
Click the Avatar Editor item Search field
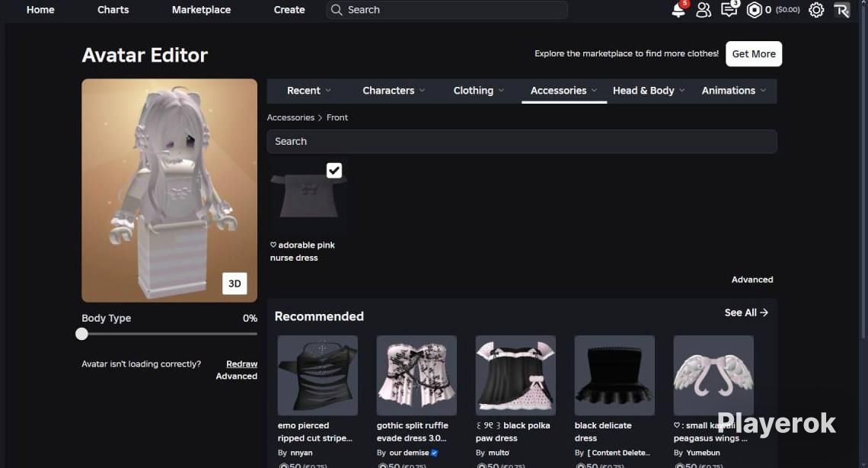(522, 141)
